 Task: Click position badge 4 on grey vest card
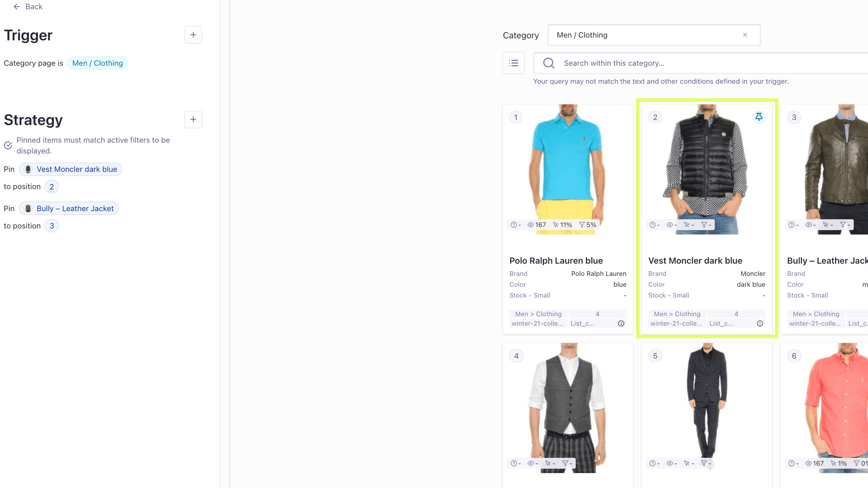tap(516, 356)
